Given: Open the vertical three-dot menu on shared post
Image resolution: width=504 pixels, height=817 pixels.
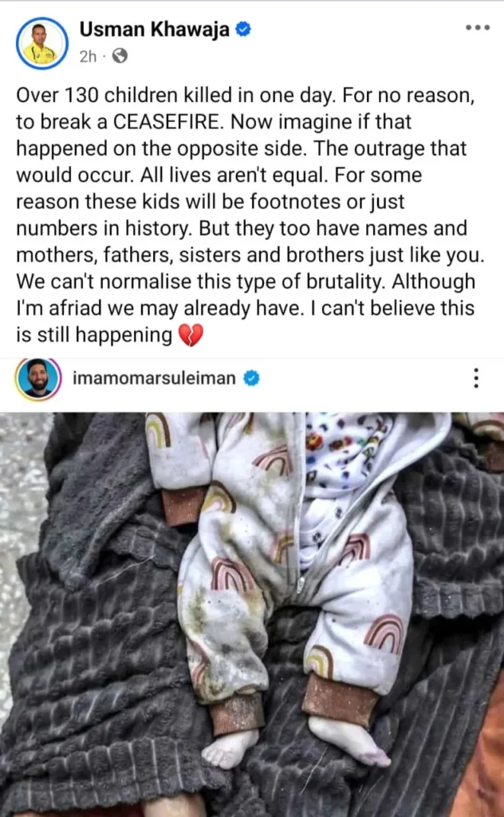Looking at the screenshot, I should tap(476, 378).
